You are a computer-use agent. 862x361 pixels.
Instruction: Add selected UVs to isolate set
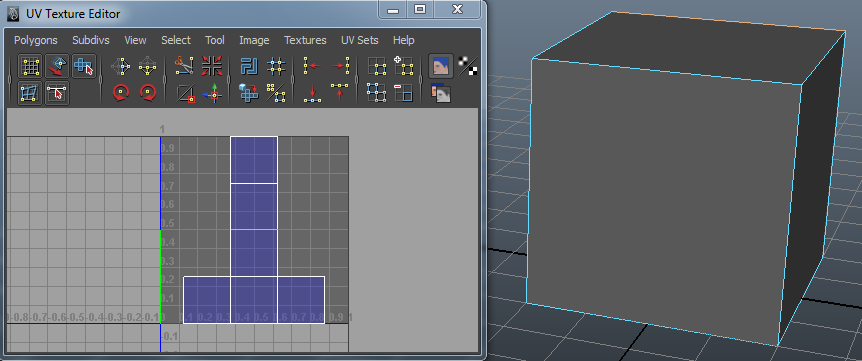click(404, 66)
